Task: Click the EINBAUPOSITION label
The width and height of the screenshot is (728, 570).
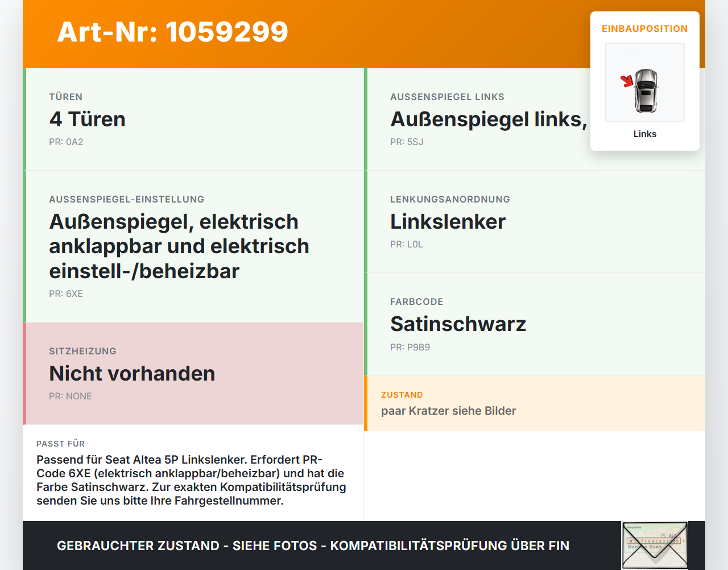Action: (645, 28)
